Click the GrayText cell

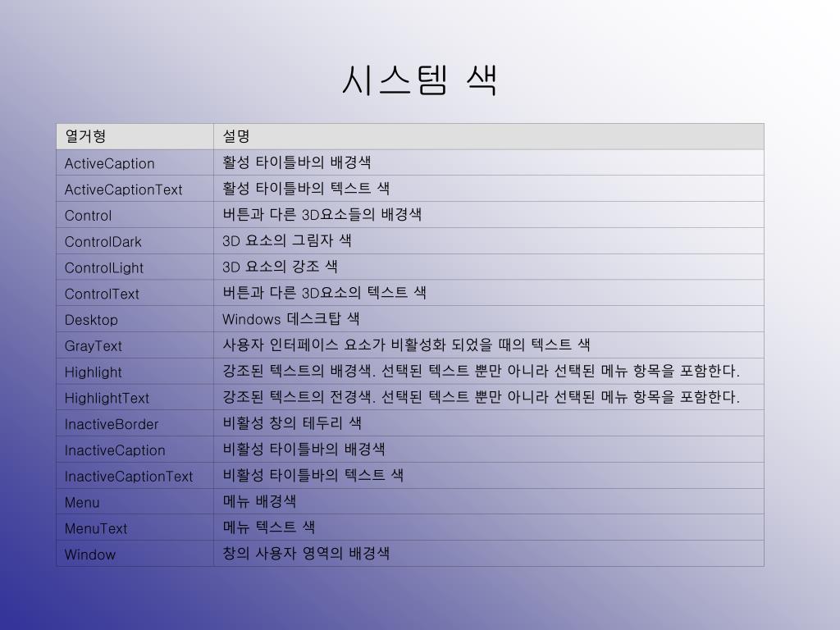click(x=135, y=345)
